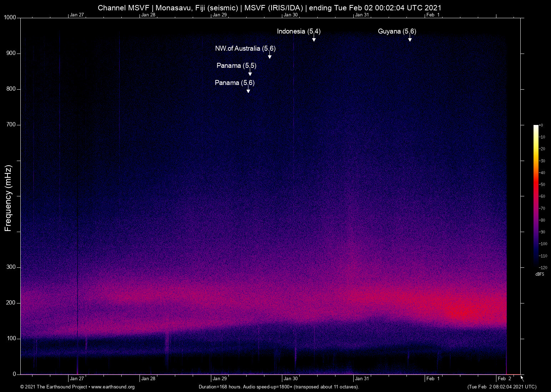Click the arrow marker under Guyana (5.6)
The width and height of the screenshot is (551, 392).
point(410,39)
